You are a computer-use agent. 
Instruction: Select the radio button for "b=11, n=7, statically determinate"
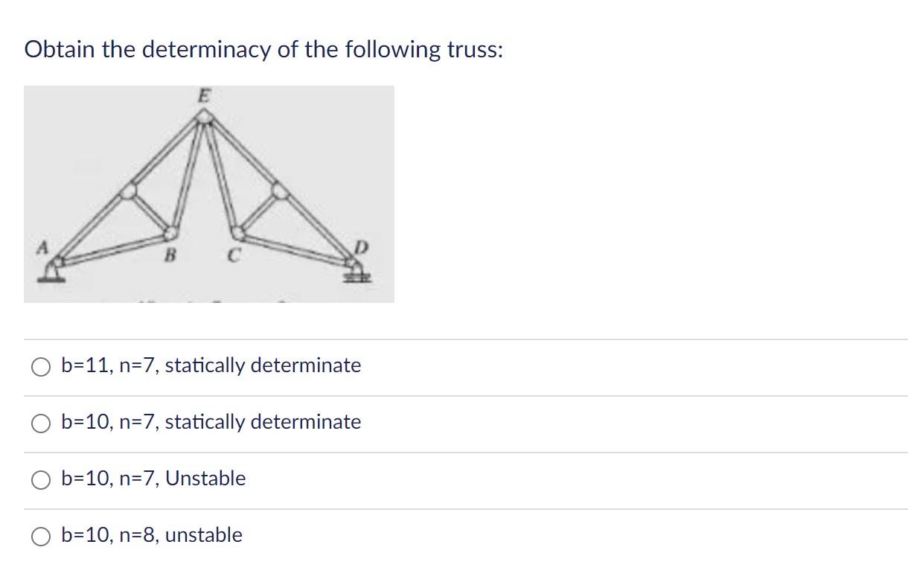(41, 365)
